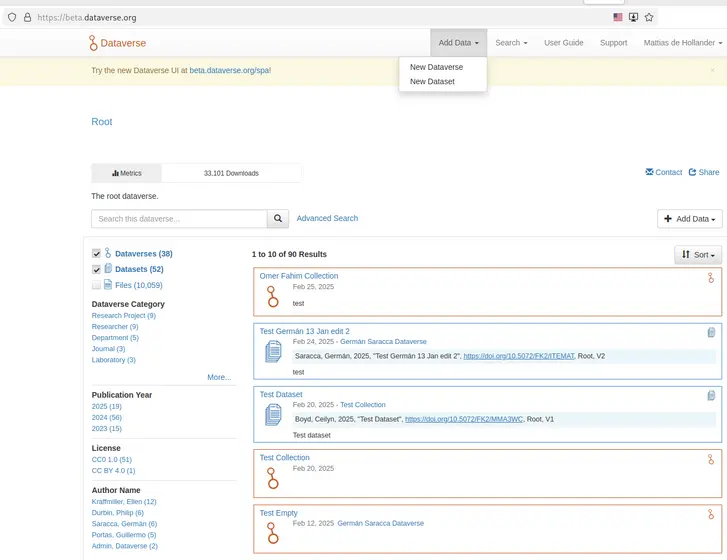Click the Dataverse logo in header
Viewport: 727px width, 560px height.
tap(117, 43)
